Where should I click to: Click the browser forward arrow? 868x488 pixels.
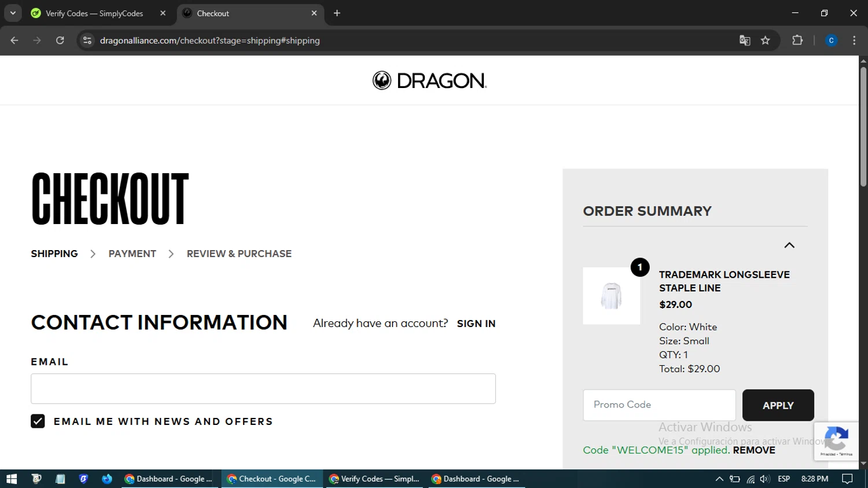(x=37, y=41)
